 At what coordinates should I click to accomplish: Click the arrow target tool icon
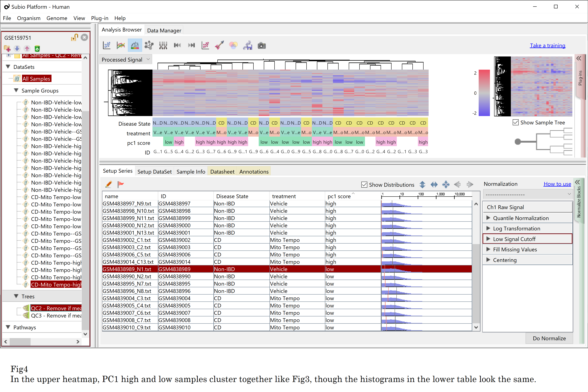219,45
